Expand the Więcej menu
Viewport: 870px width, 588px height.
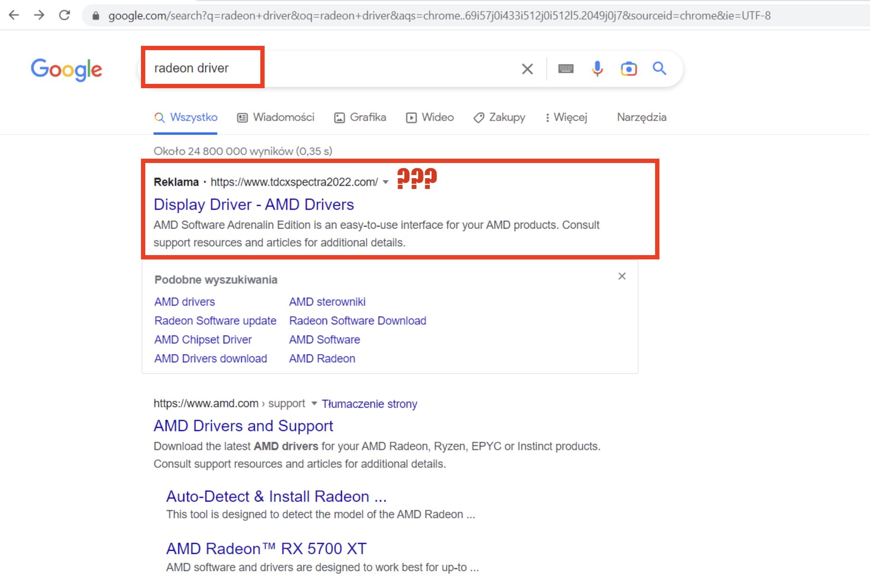566,117
